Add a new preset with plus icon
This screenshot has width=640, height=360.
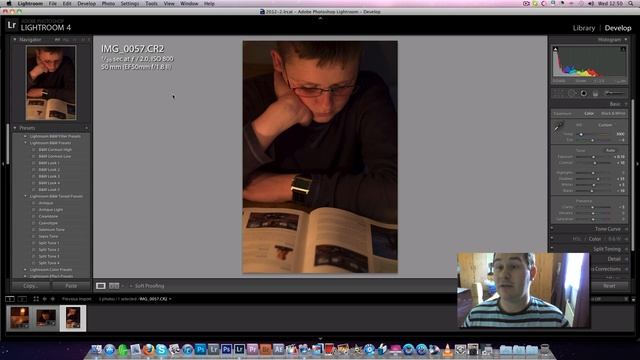[x=86, y=128]
